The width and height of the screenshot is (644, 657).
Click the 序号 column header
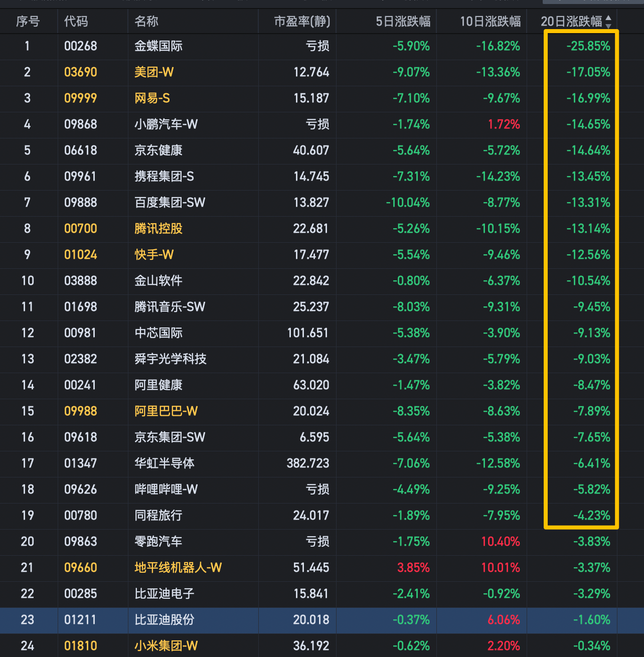click(x=28, y=22)
